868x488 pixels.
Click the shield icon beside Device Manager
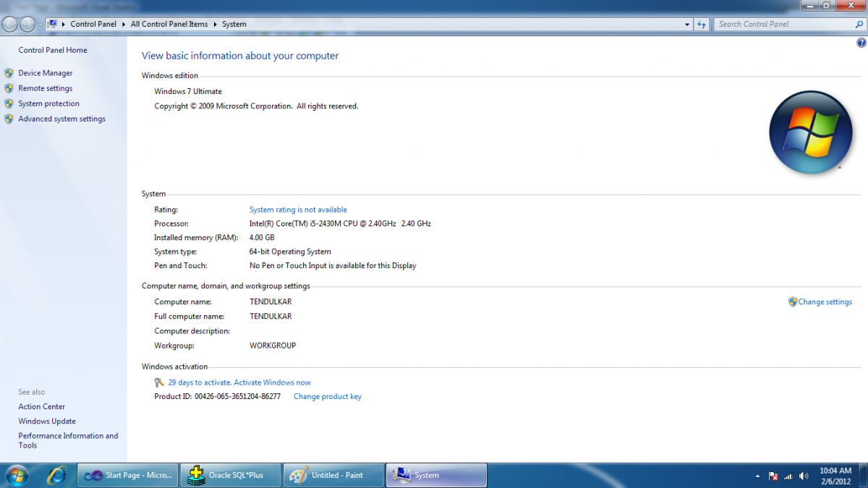pos(9,73)
